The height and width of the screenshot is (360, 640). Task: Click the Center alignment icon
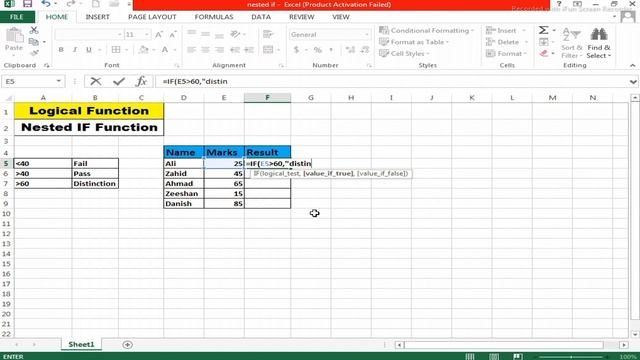(x=205, y=50)
